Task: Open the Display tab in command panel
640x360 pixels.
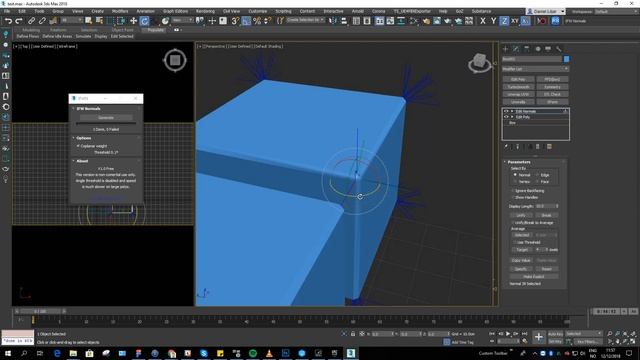Action: point(548,49)
